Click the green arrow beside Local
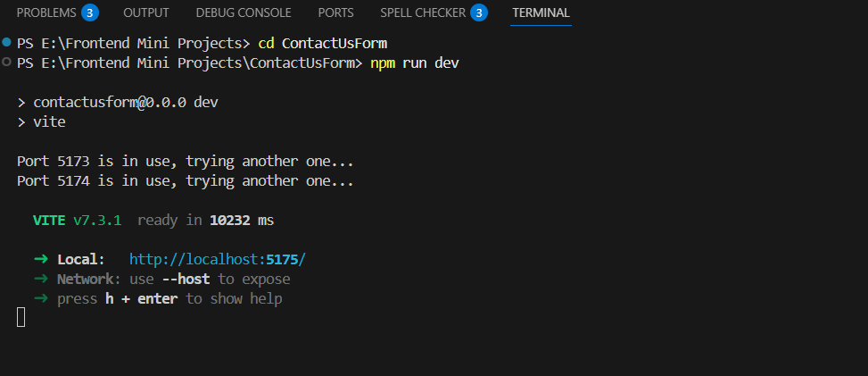Image resolution: width=868 pixels, height=376 pixels. point(40,260)
